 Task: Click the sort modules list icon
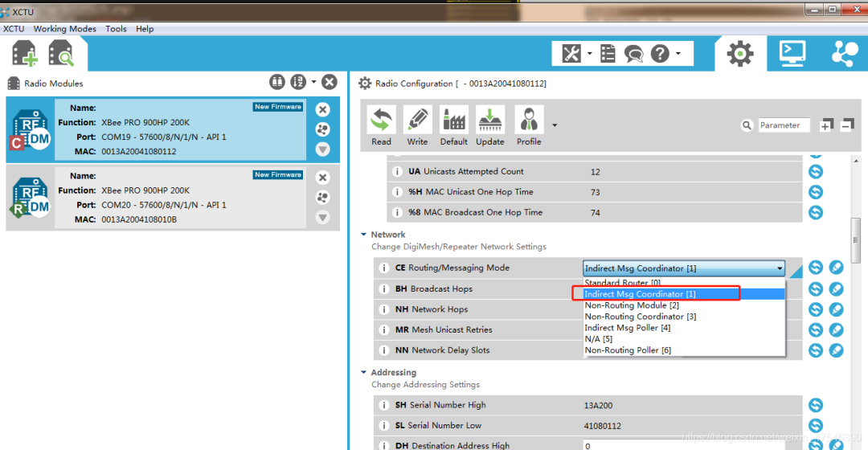point(298,83)
